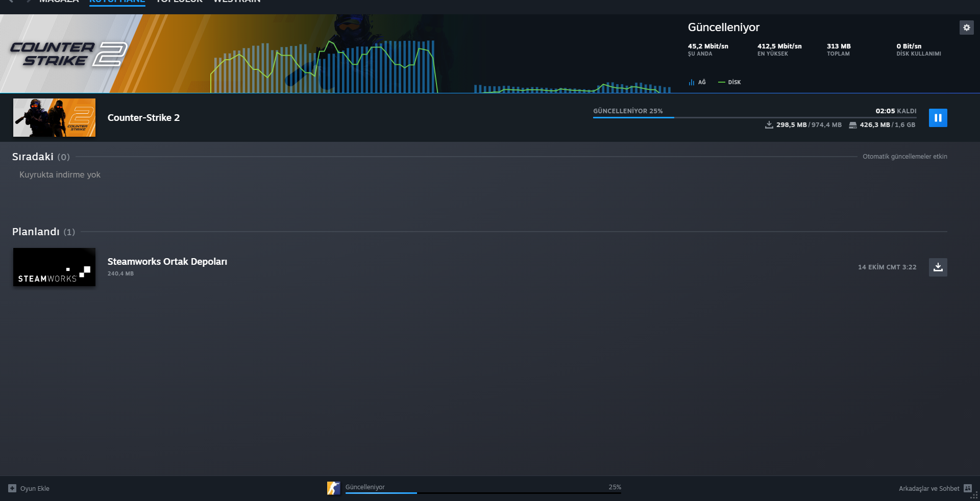This screenshot has height=501, width=980.
Task: Click the download-size icon beside 298,5 MB
Action: click(769, 125)
